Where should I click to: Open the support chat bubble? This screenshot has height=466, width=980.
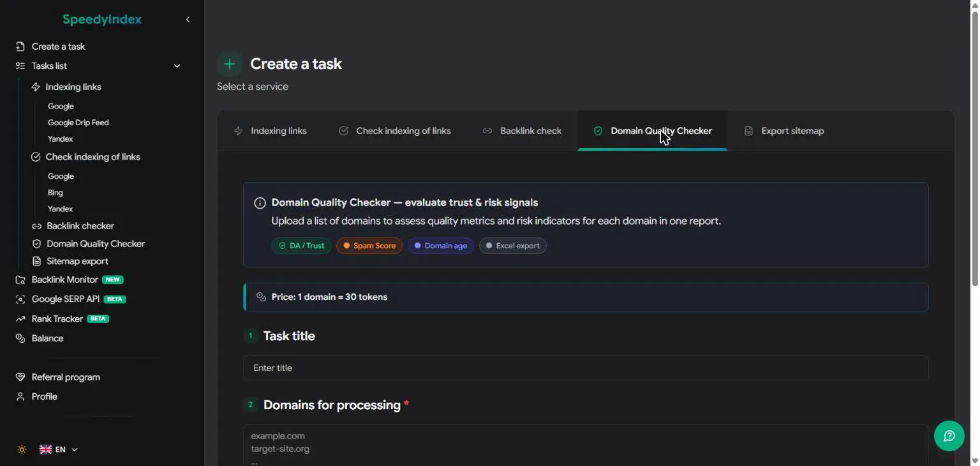point(949,436)
